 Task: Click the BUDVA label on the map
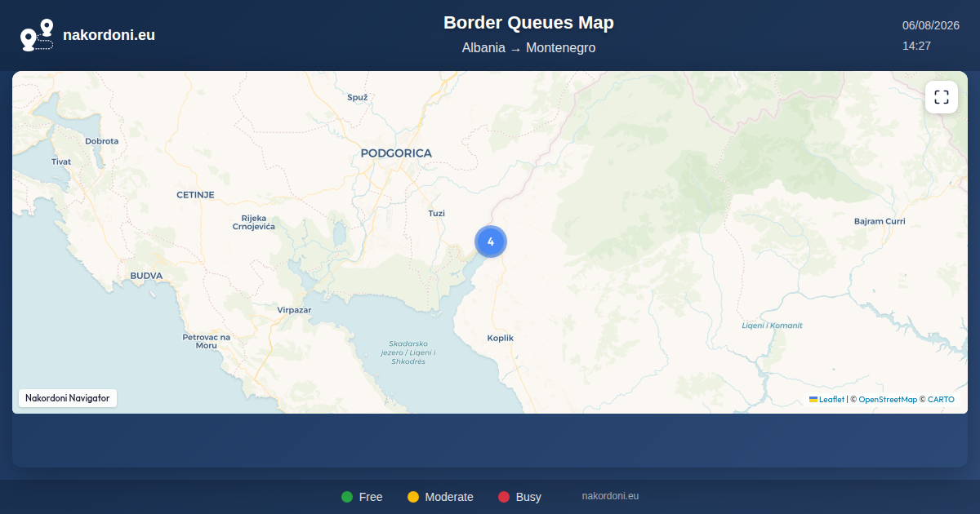pos(146,276)
